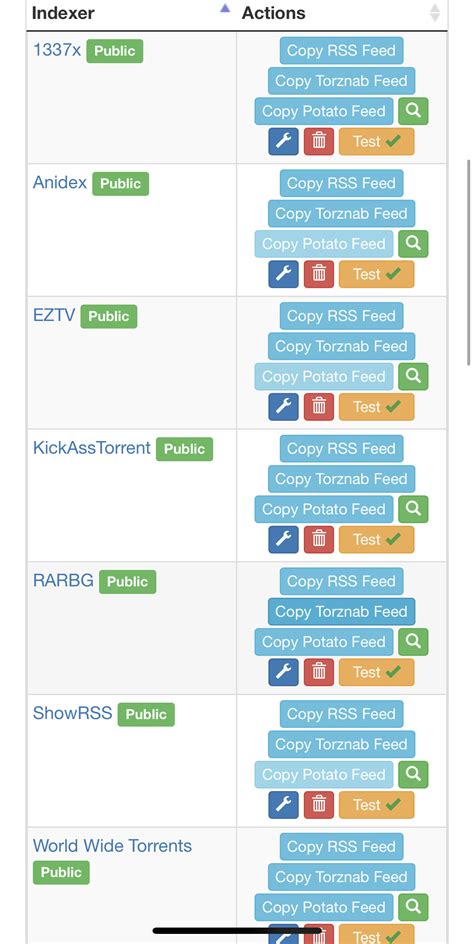Open the EZTV indexer link

[x=54, y=315]
